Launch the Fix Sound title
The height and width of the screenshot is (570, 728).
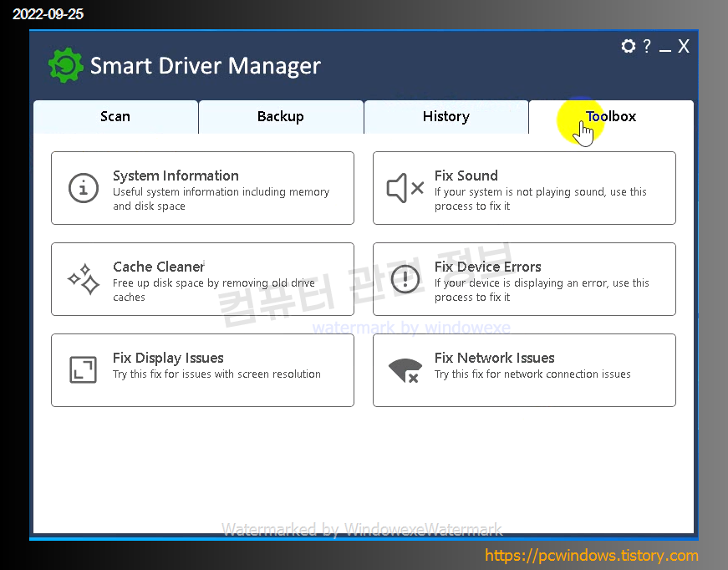click(x=466, y=176)
